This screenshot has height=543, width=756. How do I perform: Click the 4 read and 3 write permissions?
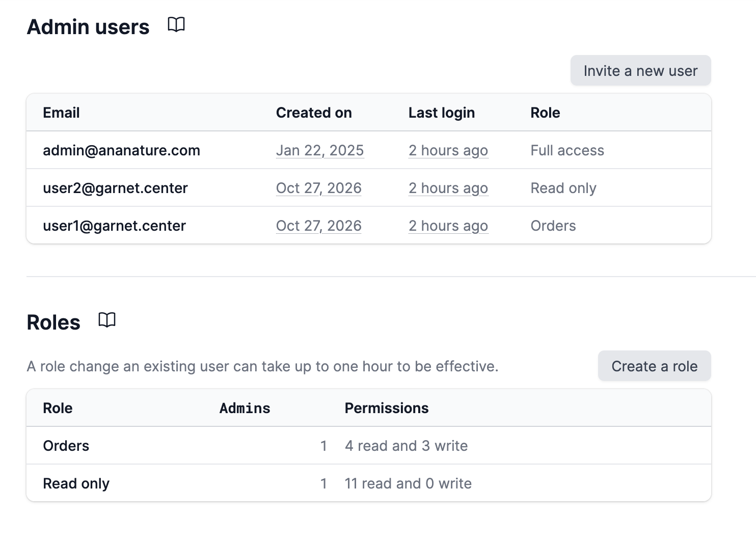click(x=406, y=446)
